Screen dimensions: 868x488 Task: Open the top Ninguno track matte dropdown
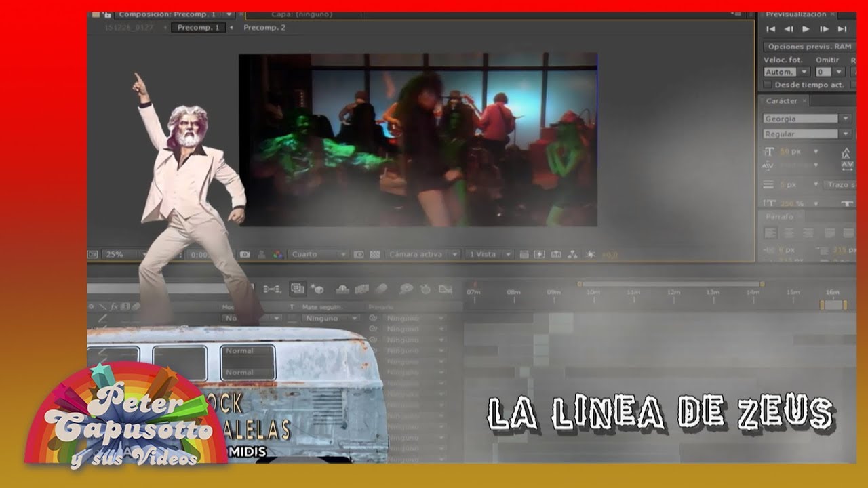[x=331, y=319]
